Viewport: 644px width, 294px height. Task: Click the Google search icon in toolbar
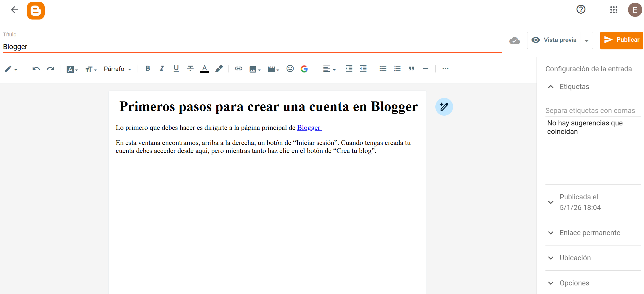pos(304,69)
